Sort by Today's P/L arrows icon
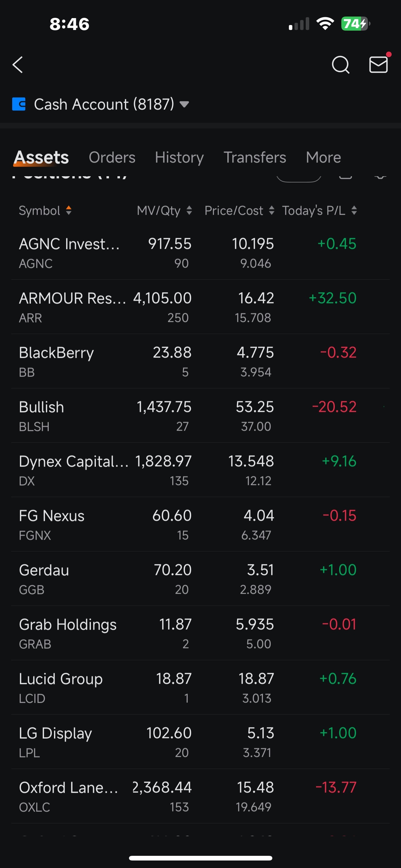 point(354,210)
